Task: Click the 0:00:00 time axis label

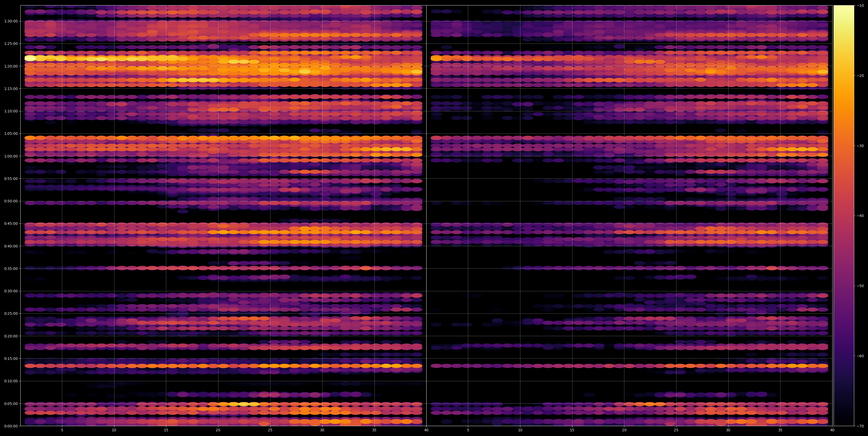Action: click(x=11, y=426)
